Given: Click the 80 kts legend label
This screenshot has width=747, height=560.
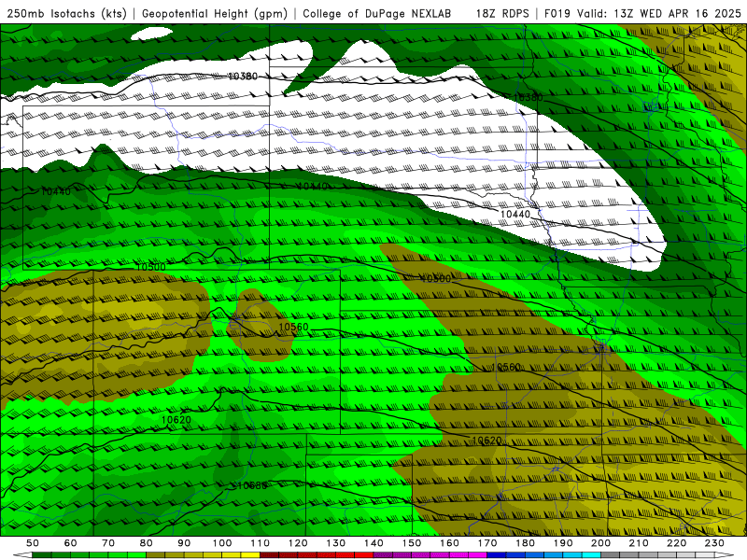Looking at the screenshot, I should click(x=147, y=543).
